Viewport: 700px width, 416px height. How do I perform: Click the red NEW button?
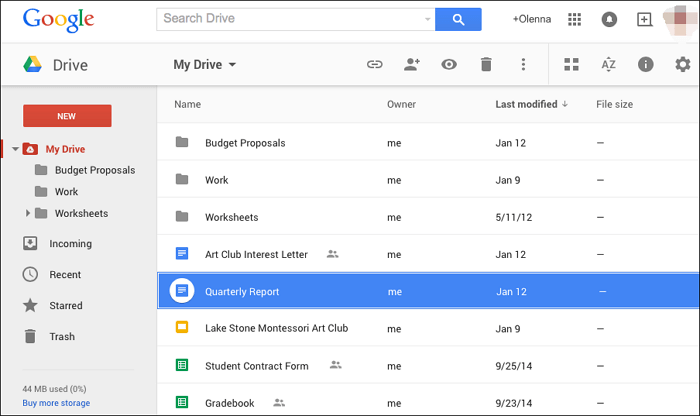click(66, 116)
